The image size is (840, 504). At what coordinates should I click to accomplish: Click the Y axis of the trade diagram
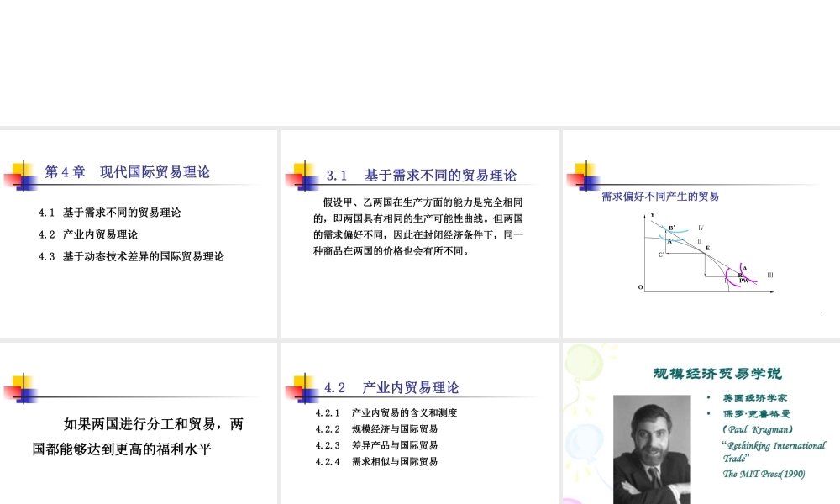645,252
